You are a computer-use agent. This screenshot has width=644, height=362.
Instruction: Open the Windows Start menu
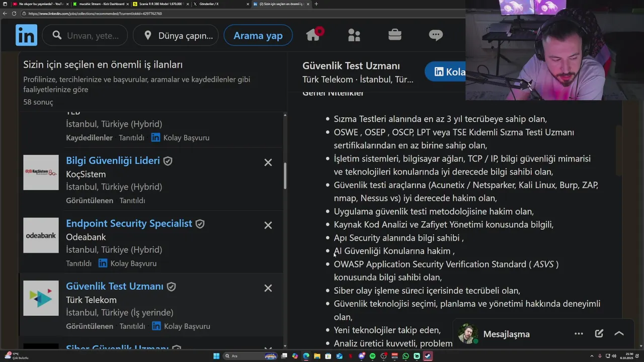(x=216, y=356)
